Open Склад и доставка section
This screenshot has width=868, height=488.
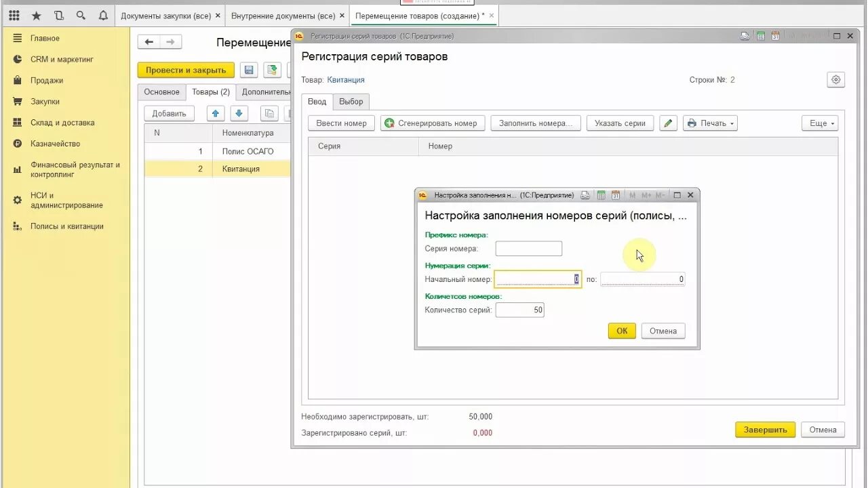62,123
